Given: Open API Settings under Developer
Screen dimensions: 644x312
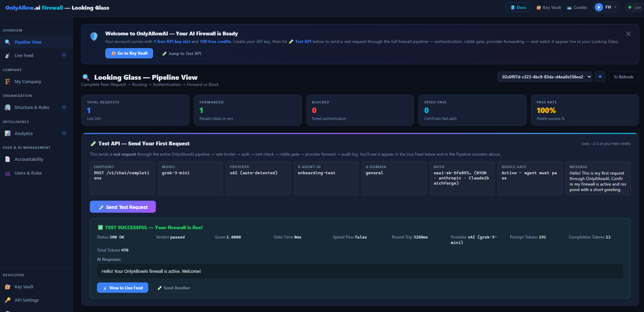Looking at the screenshot, I should coord(36,300).
